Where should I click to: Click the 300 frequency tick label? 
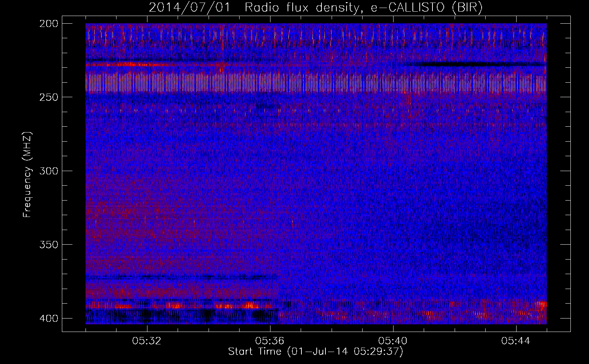pyautogui.click(x=48, y=171)
